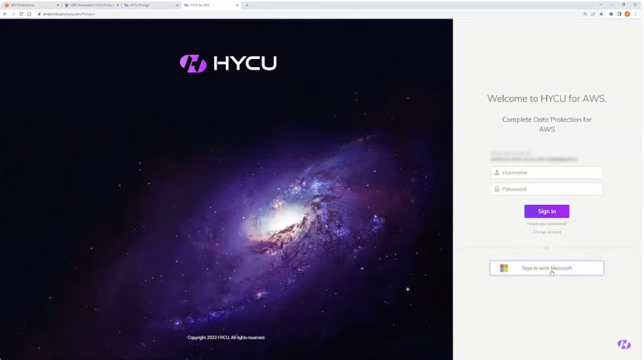This screenshot has height=360, width=644.
Task: Choose Sign in with Microsoft
Action: 547,268
